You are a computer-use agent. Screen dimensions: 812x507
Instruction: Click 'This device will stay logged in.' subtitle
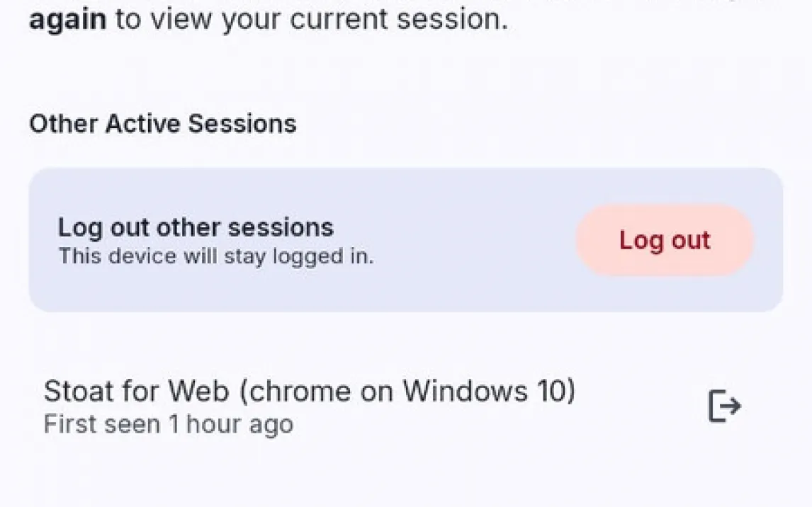pyautogui.click(x=215, y=256)
